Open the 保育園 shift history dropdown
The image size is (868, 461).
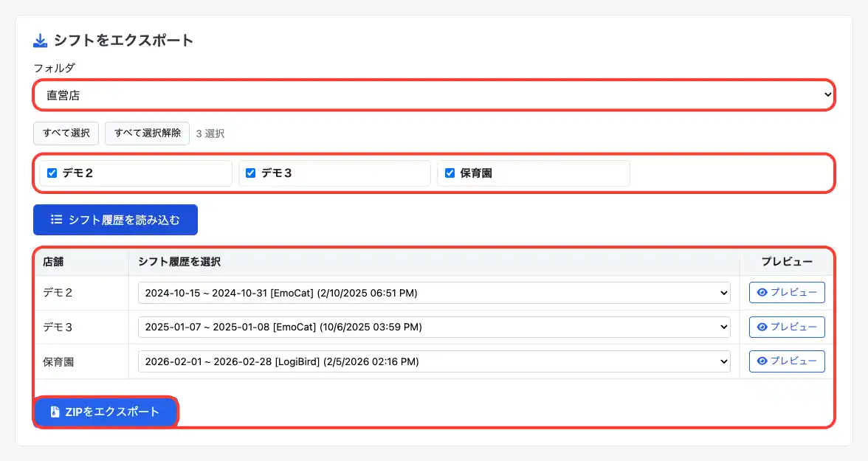[x=433, y=361]
